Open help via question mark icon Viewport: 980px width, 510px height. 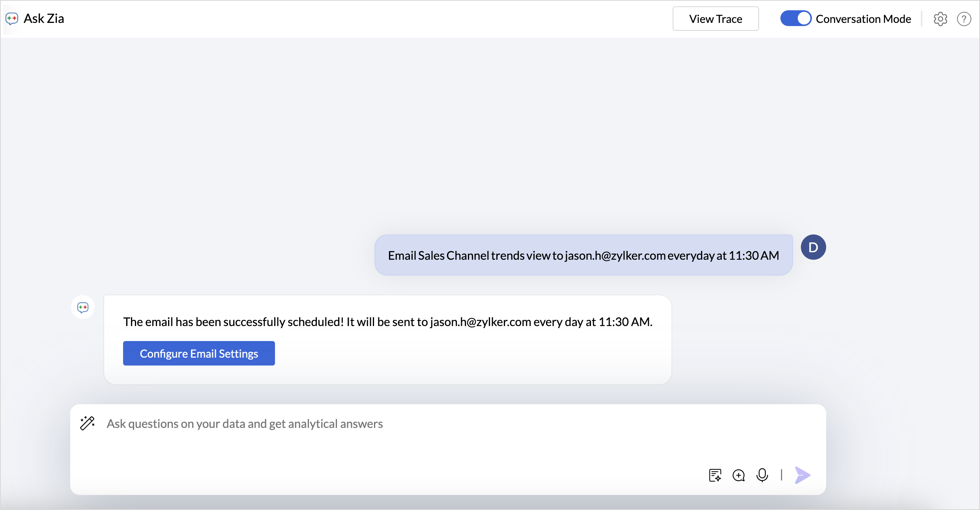click(x=964, y=19)
